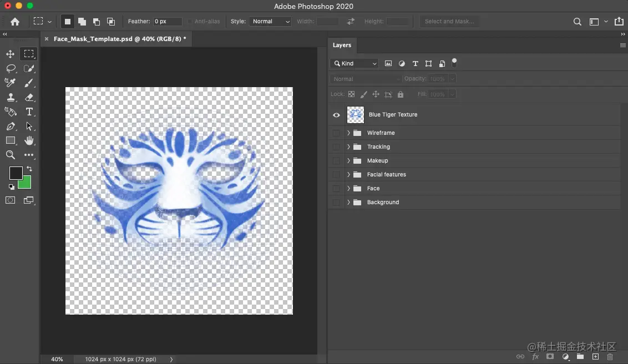The height and width of the screenshot is (364, 628).
Task: Show the Makeup group
Action: tap(336, 160)
